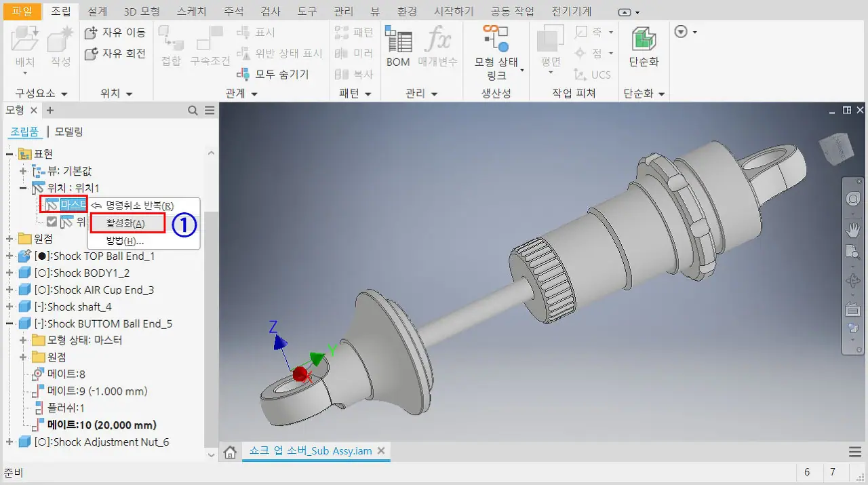Click the Create (작성) component icon

60,39
